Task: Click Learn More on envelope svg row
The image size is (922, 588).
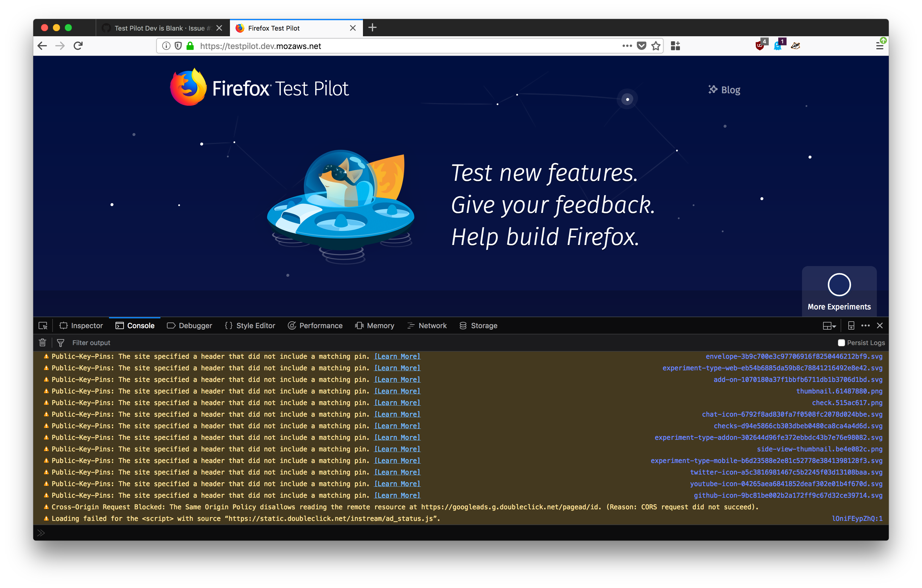Action: [397, 356]
